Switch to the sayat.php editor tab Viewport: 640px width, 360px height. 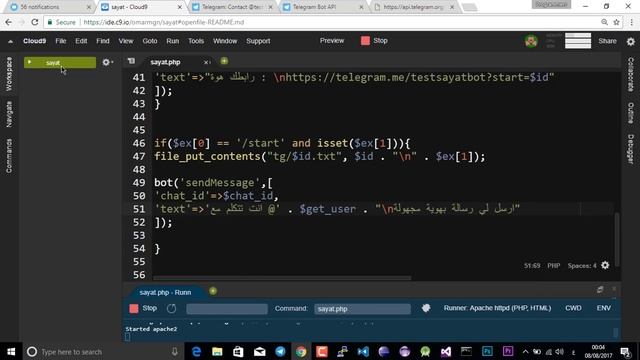(x=165, y=62)
